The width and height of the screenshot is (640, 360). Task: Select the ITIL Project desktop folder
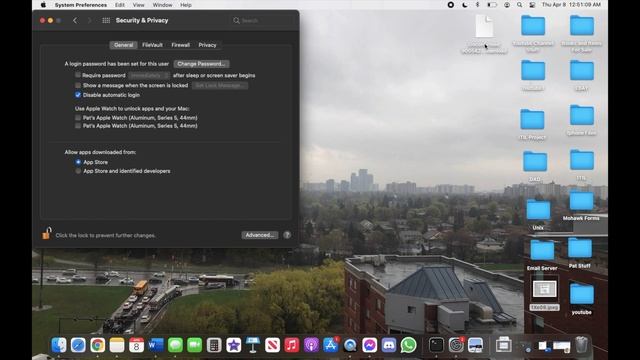[532, 124]
